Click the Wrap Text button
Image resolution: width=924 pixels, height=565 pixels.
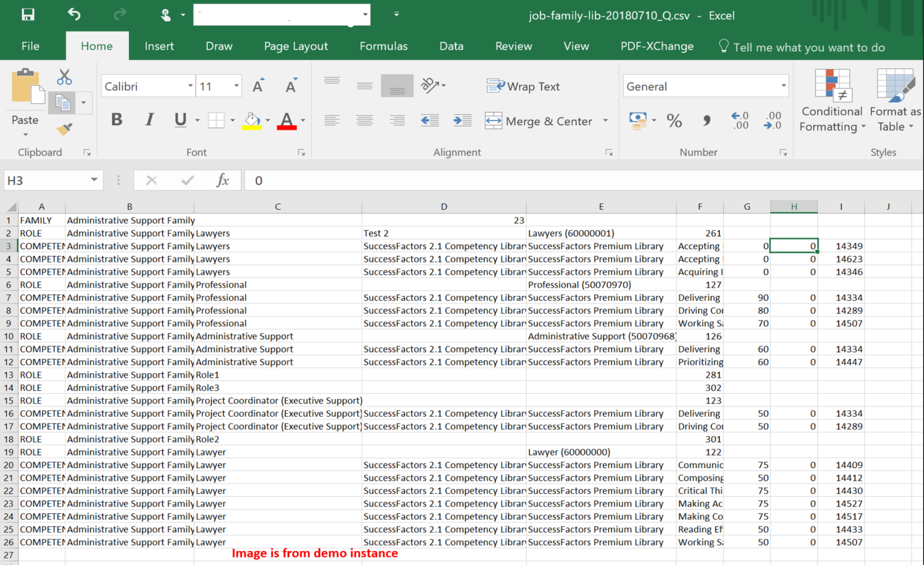523,86
